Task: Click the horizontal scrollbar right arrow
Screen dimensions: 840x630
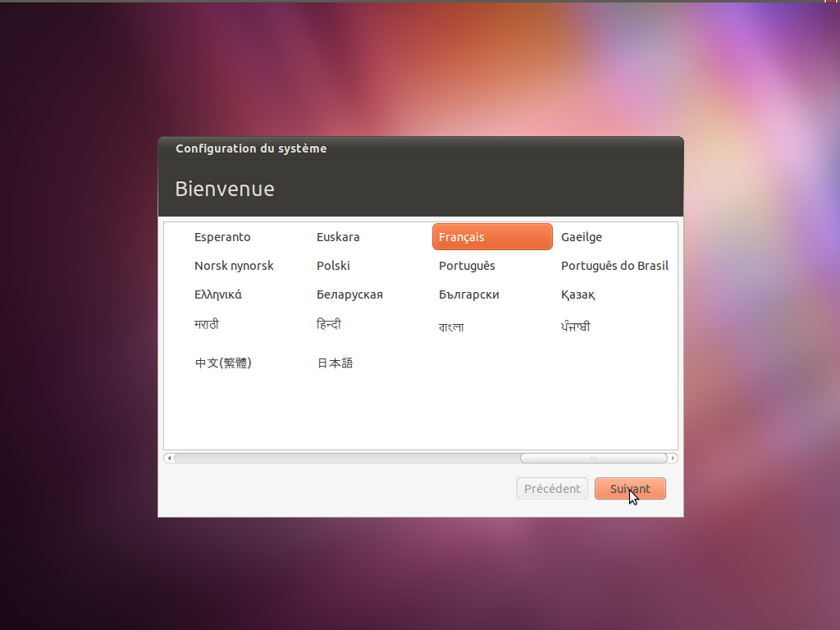Action: (x=673, y=458)
